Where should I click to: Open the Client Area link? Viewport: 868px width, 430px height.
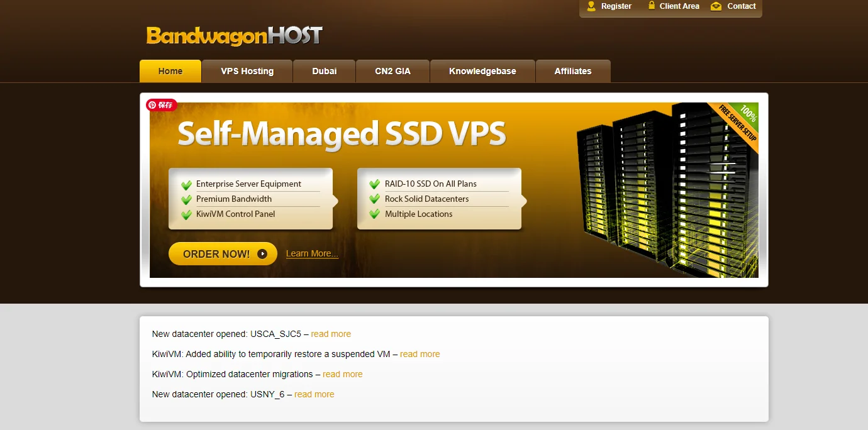click(679, 6)
